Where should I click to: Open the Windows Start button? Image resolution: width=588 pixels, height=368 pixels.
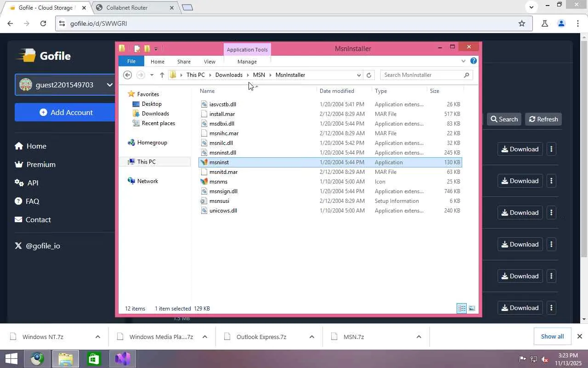tap(11, 359)
